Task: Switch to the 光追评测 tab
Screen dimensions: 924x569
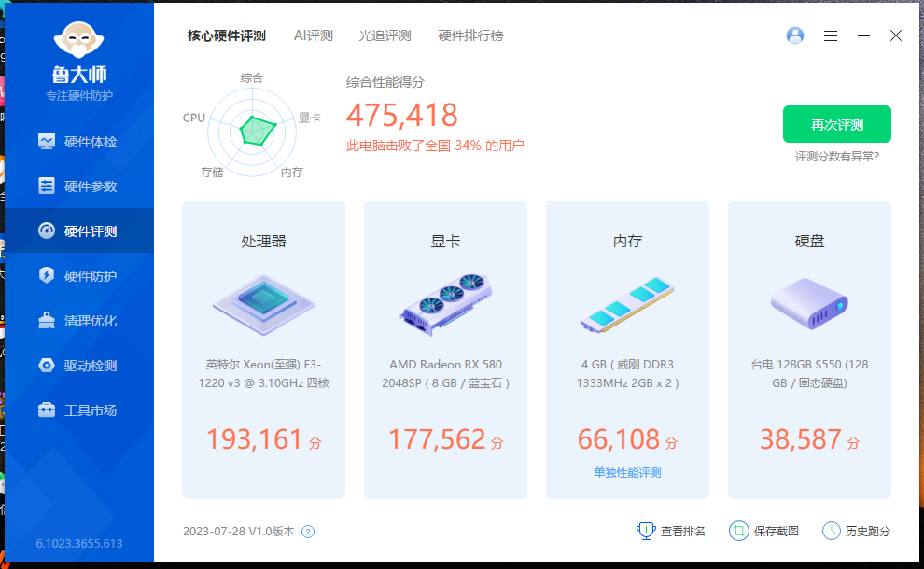Action: pos(385,35)
